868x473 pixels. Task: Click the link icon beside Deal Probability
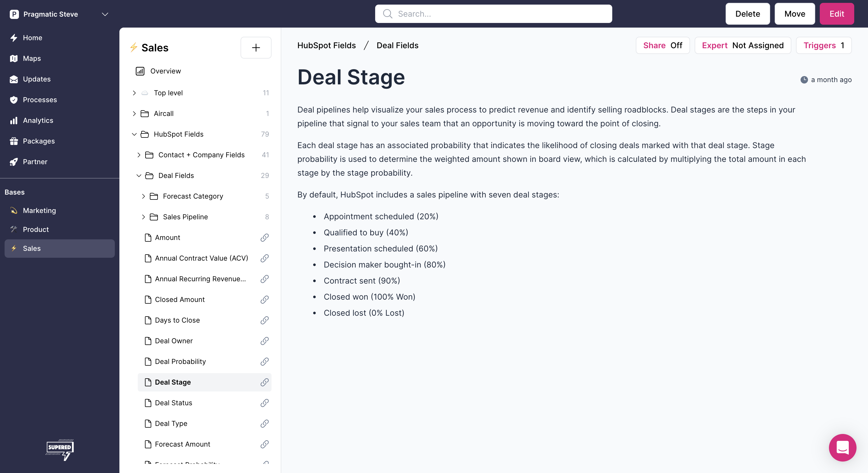point(265,361)
